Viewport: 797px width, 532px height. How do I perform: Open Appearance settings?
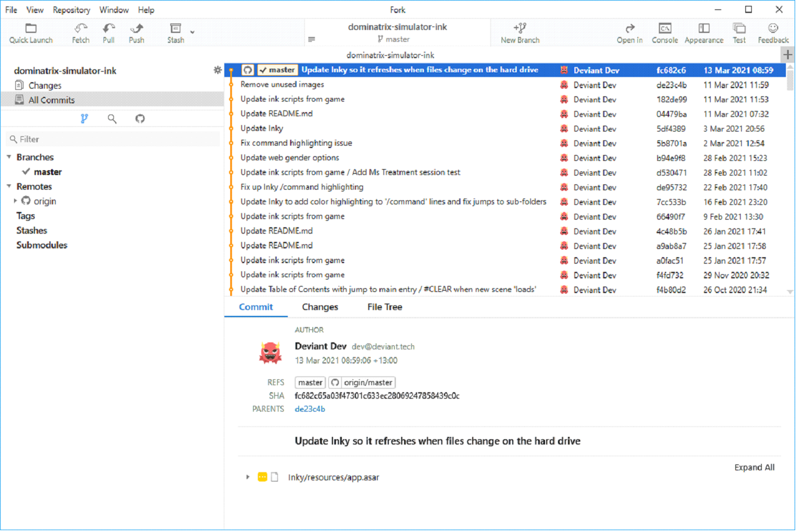click(x=704, y=33)
